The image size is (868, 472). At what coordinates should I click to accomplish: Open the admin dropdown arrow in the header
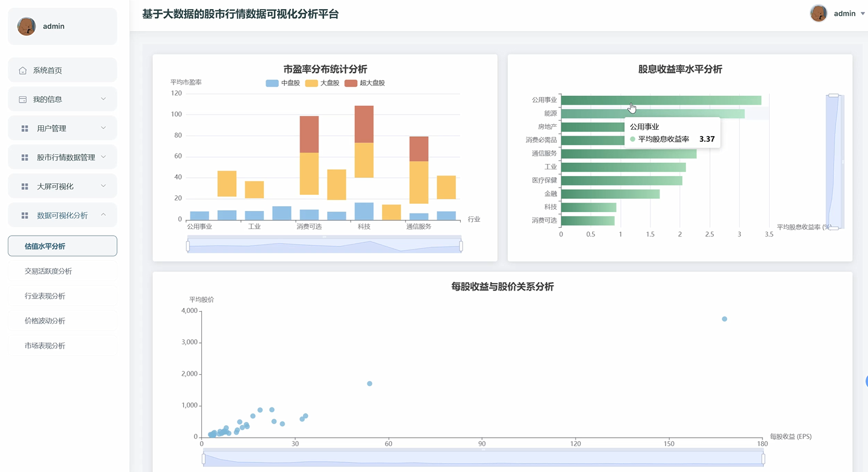coord(863,14)
